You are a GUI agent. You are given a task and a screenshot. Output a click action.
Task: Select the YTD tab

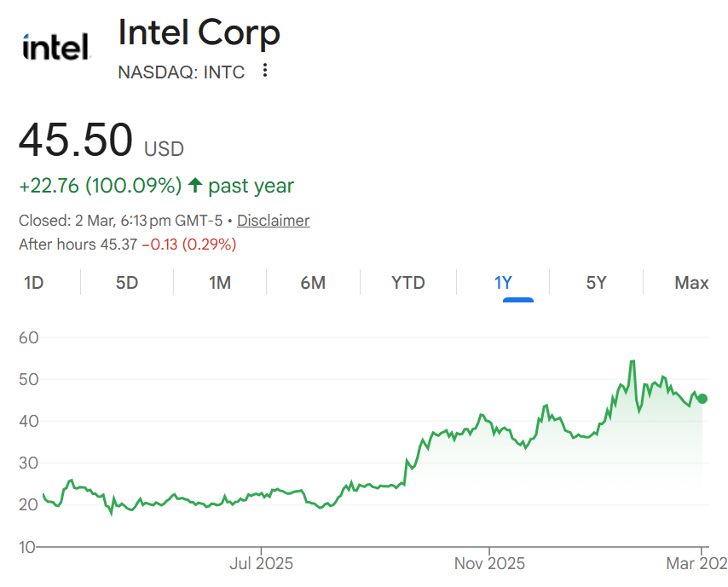(x=407, y=283)
